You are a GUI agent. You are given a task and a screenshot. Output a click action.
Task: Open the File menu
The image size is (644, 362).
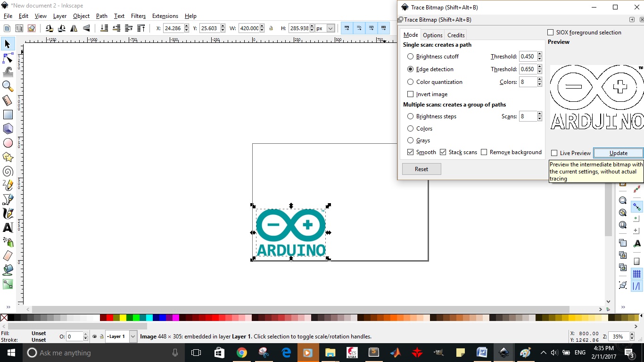click(8, 16)
